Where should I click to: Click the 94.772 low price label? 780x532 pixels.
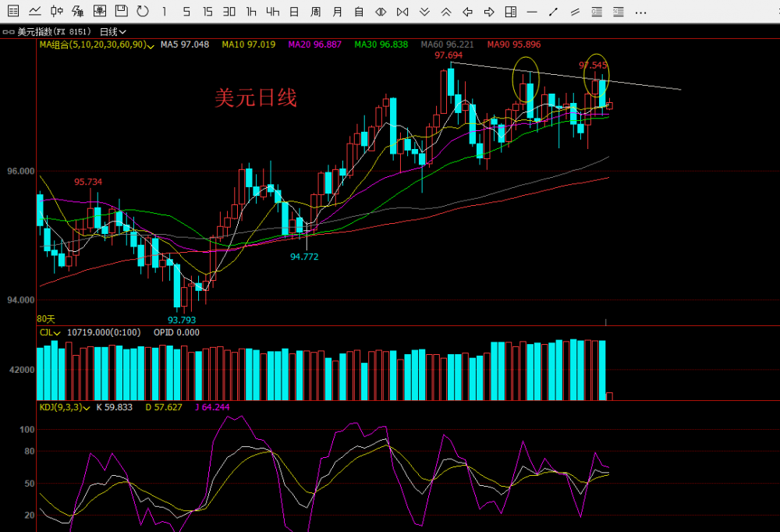pos(304,257)
